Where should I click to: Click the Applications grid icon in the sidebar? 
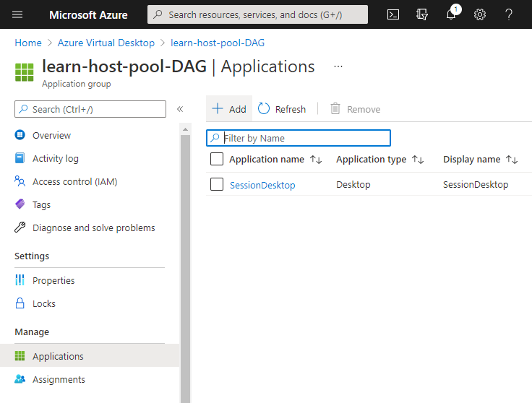(x=20, y=356)
